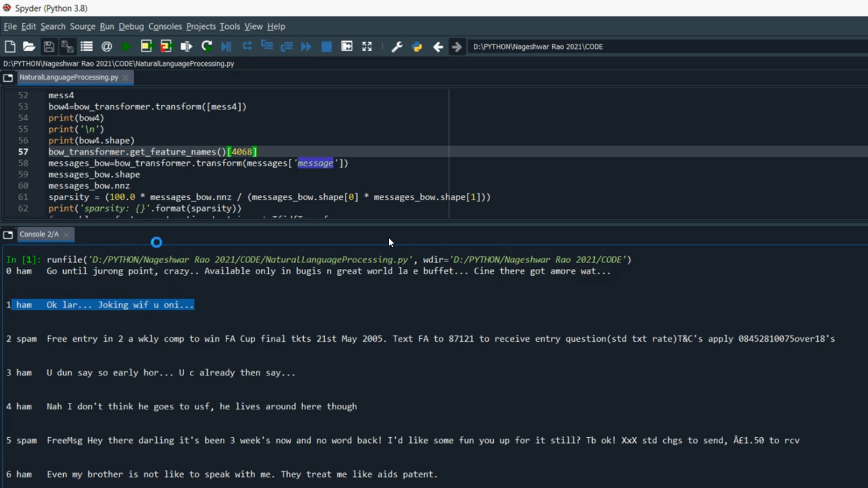Open the Debug menu

click(x=131, y=27)
